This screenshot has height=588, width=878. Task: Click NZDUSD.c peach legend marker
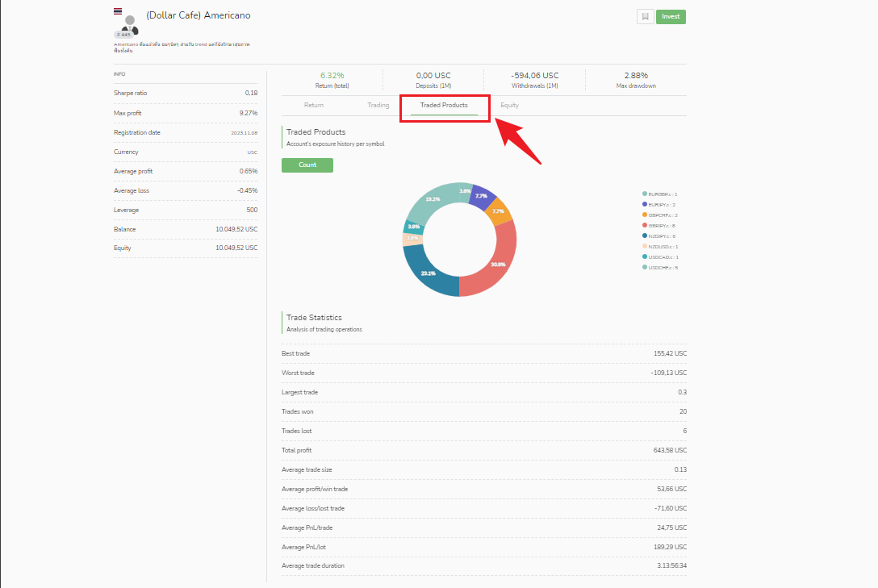pos(645,246)
